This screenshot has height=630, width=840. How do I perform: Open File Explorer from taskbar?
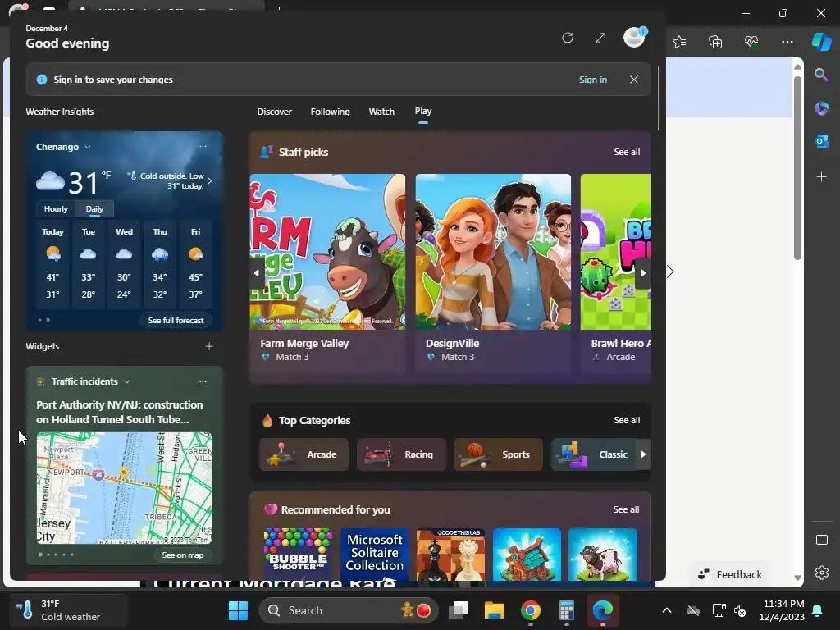(495, 610)
